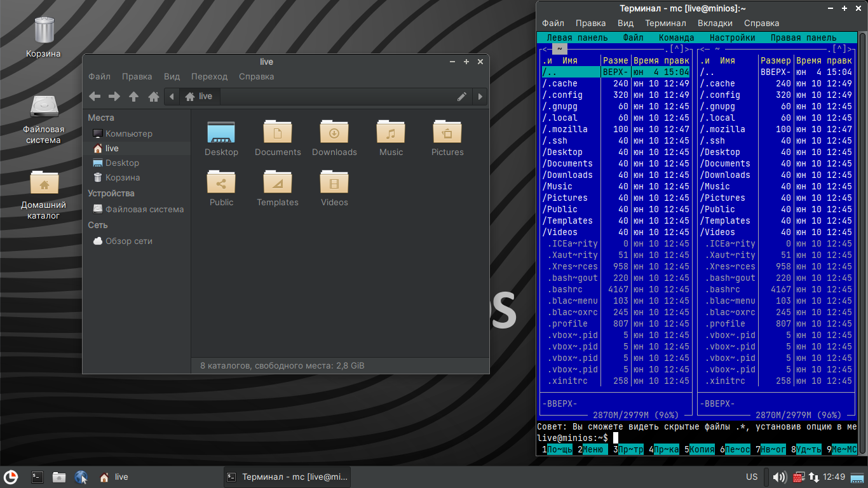Select Файловая система in the sidebar

click(x=144, y=209)
